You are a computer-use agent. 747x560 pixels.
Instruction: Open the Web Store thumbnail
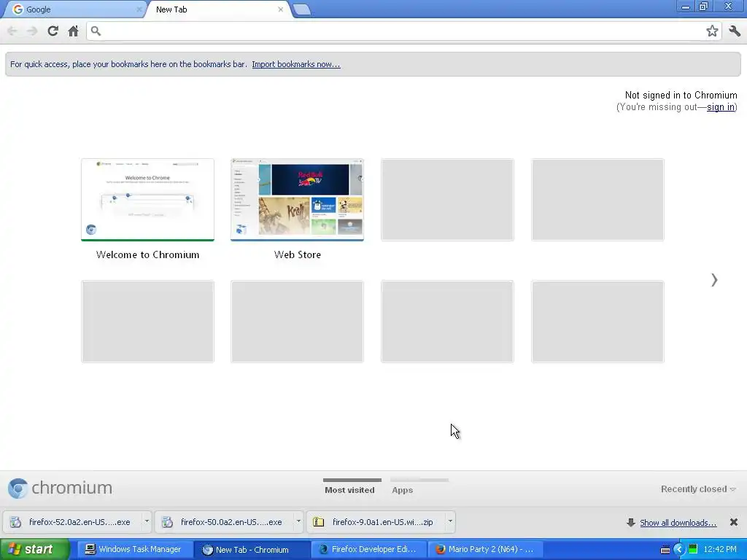click(x=298, y=200)
